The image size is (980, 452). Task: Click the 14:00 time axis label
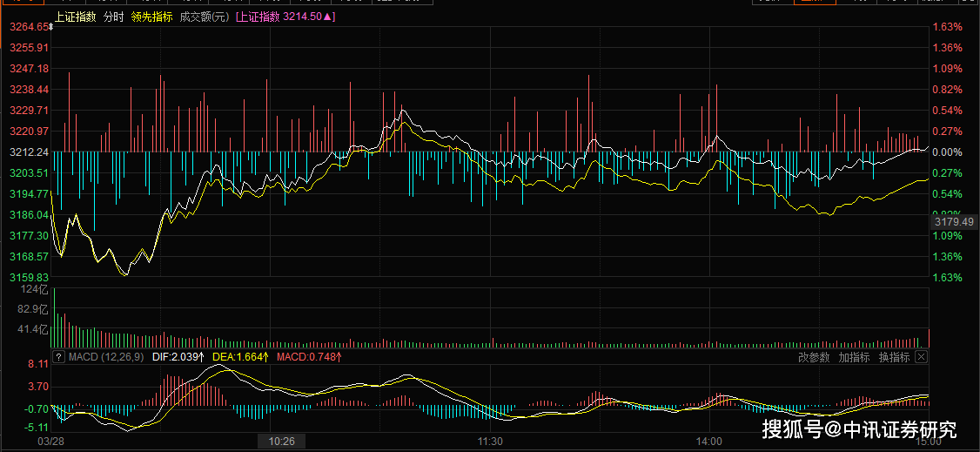pyautogui.click(x=710, y=442)
